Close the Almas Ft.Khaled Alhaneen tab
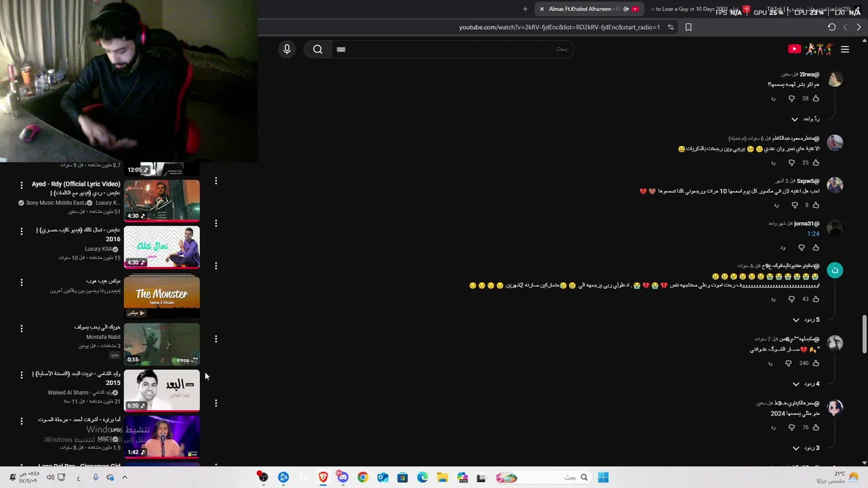This screenshot has width=868, height=488. [542, 9]
